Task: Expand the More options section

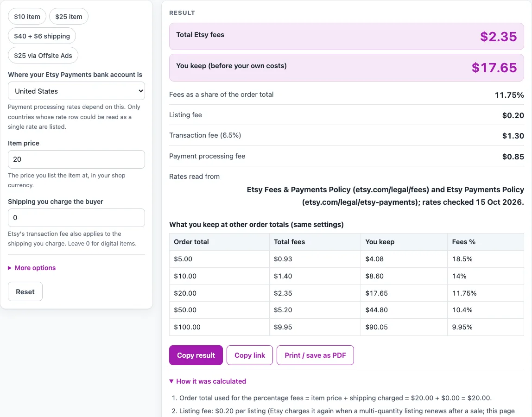Action: tap(32, 268)
